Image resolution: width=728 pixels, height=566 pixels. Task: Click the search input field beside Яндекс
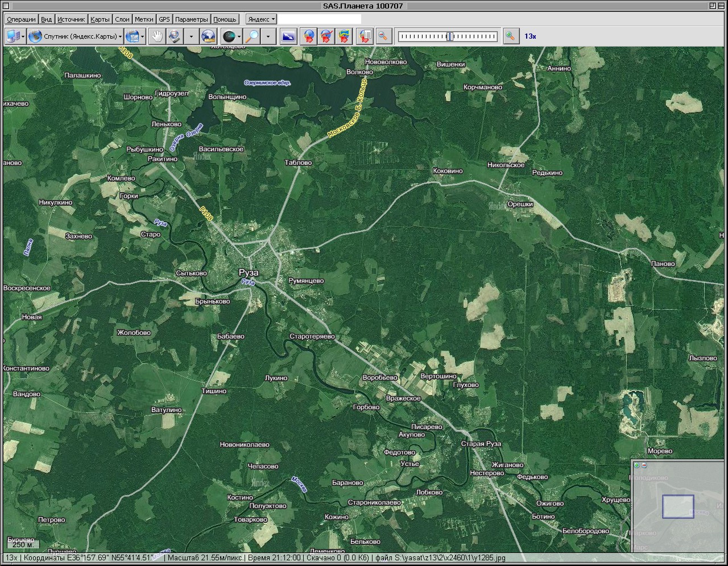(319, 19)
